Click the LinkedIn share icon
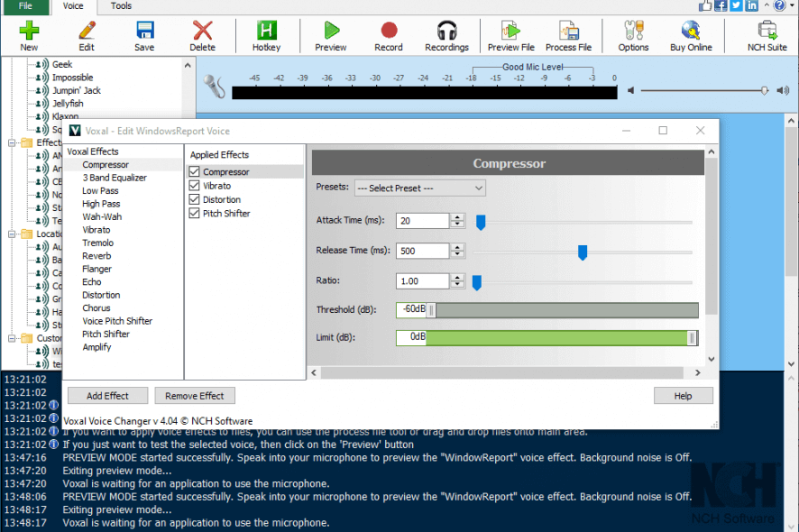799x532 pixels. click(751, 5)
